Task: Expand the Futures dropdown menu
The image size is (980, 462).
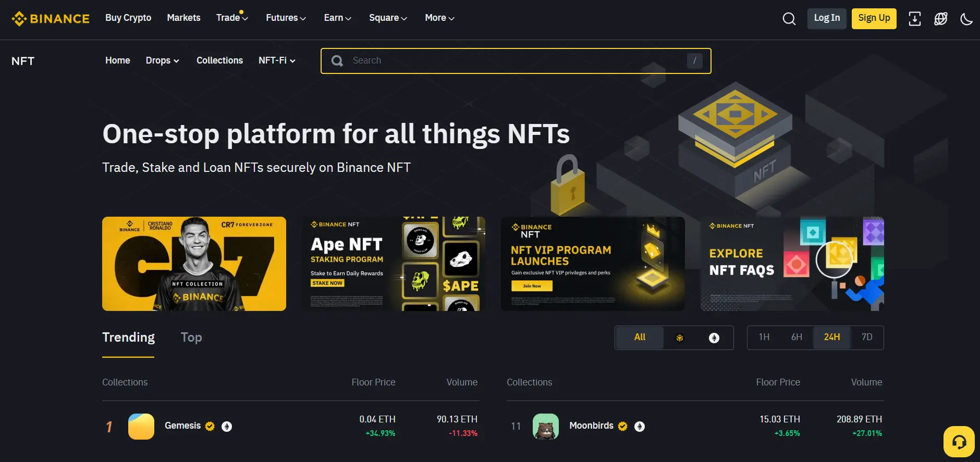Action: [286, 18]
